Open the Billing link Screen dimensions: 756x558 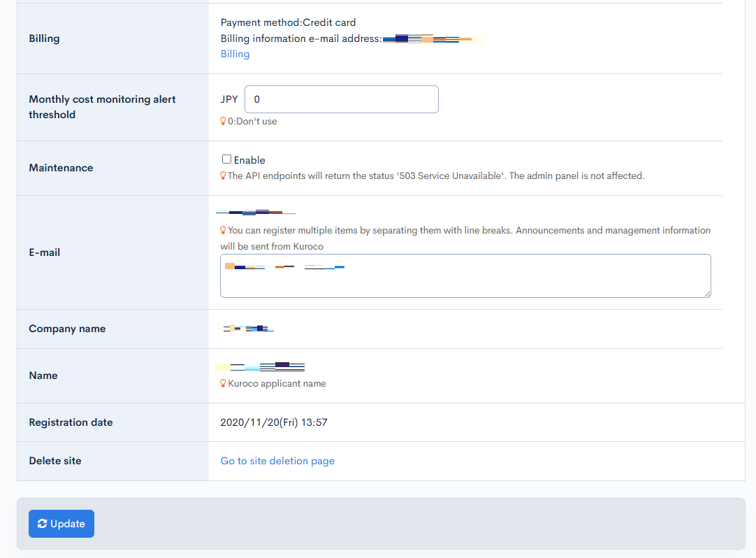pyautogui.click(x=235, y=54)
